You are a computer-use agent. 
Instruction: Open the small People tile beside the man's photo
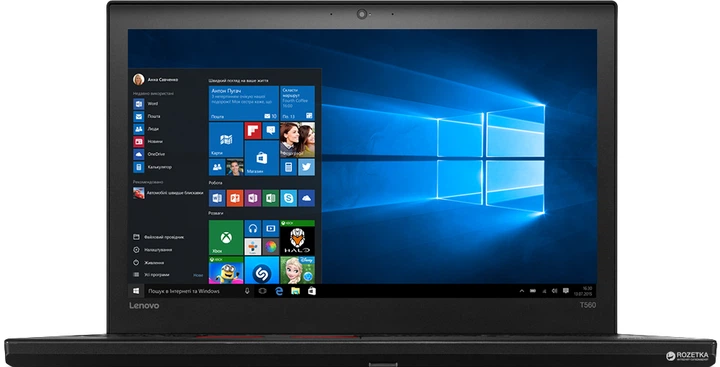click(217, 167)
